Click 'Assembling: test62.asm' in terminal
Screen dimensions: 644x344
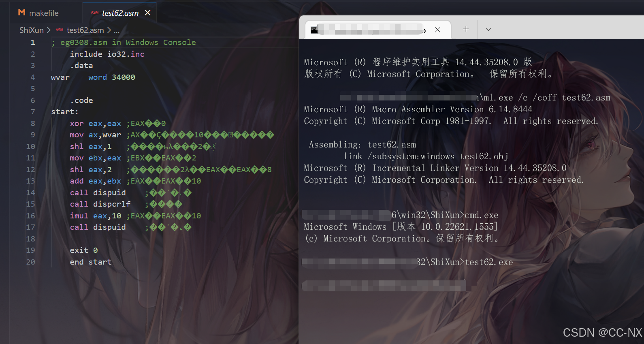coord(363,145)
